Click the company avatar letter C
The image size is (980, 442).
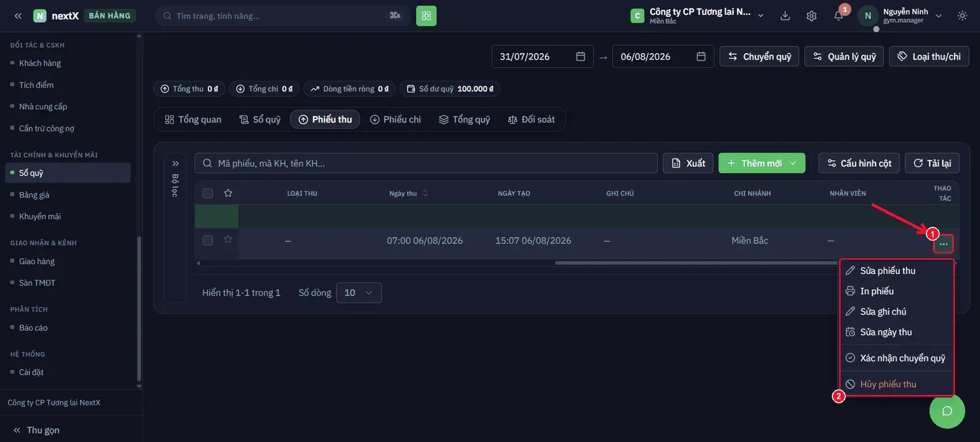(x=637, y=16)
